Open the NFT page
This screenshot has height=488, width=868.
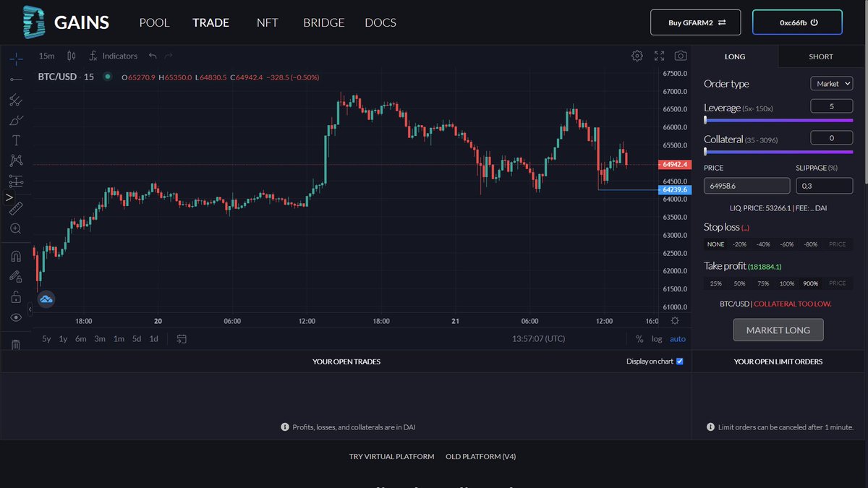267,22
